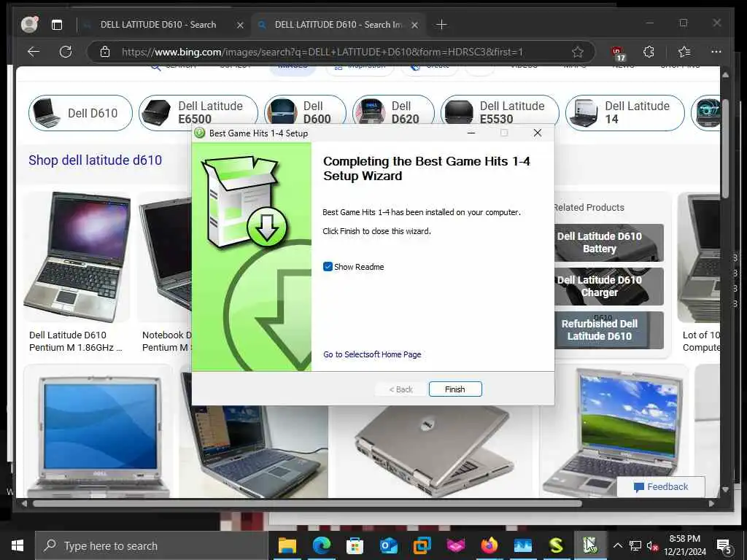The width and height of the screenshot is (747, 560).
Task: Open the Windows Start menu
Action: 18,545
